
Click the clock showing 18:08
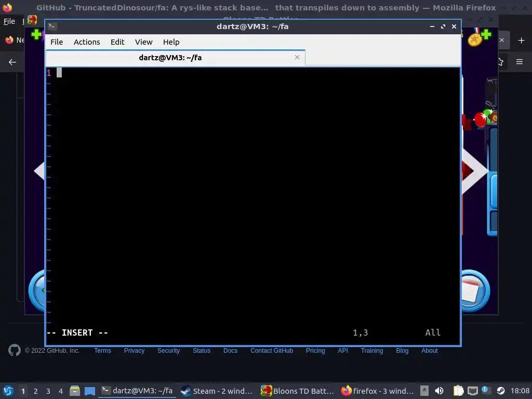coord(520,391)
